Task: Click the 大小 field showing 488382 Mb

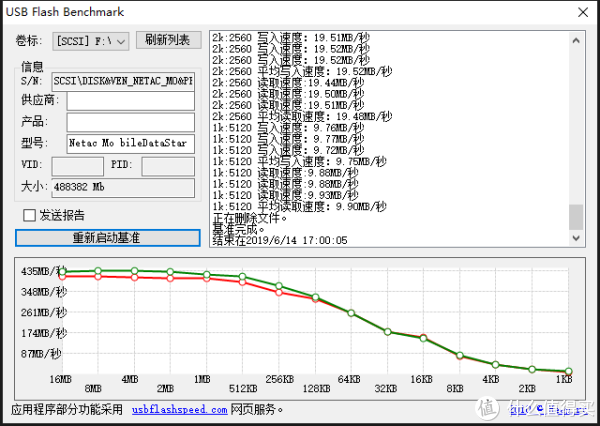Action: [123, 188]
